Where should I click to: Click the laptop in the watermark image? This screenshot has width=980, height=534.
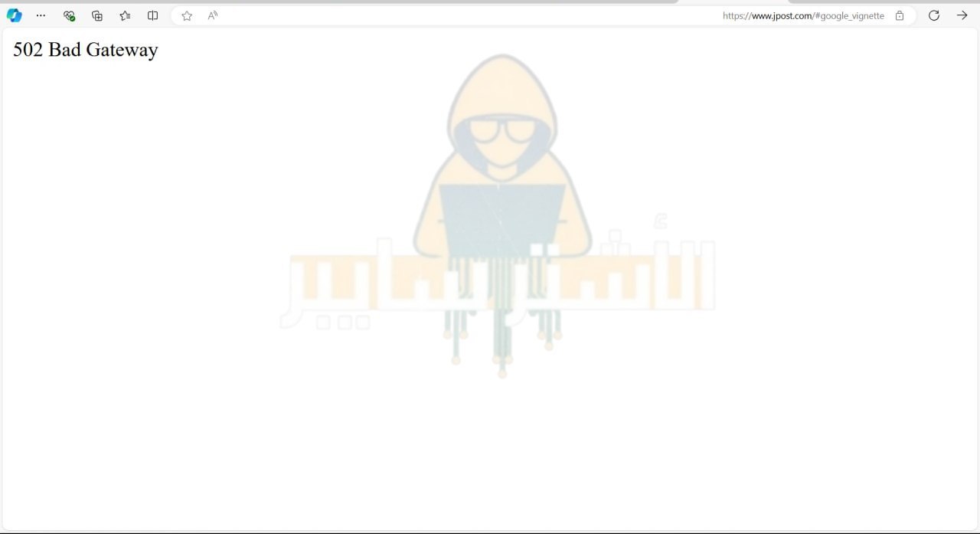tap(501, 218)
